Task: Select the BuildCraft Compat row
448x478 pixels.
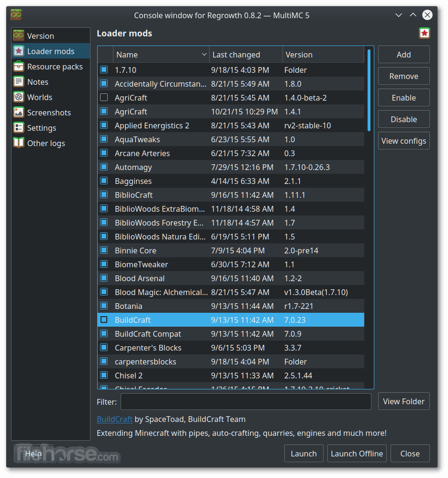Action: pos(231,334)
